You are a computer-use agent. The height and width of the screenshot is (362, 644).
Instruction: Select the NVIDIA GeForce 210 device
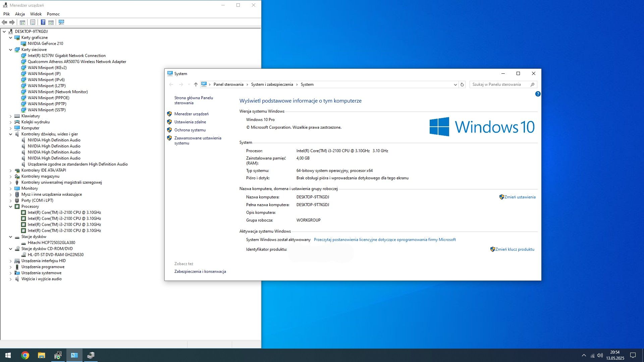coord(45,44)
